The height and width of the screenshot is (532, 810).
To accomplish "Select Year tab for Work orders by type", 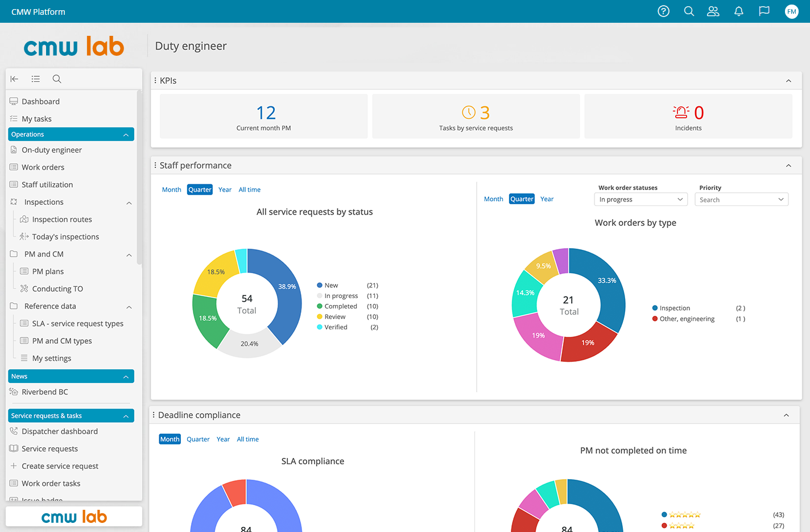I will pos(547,199).
